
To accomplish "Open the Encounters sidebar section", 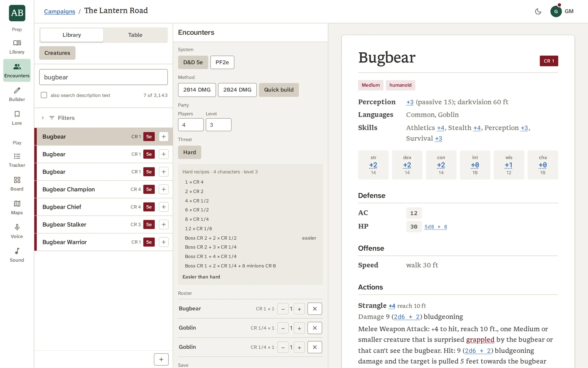I will pyautogui.click(x=17, y=70).
